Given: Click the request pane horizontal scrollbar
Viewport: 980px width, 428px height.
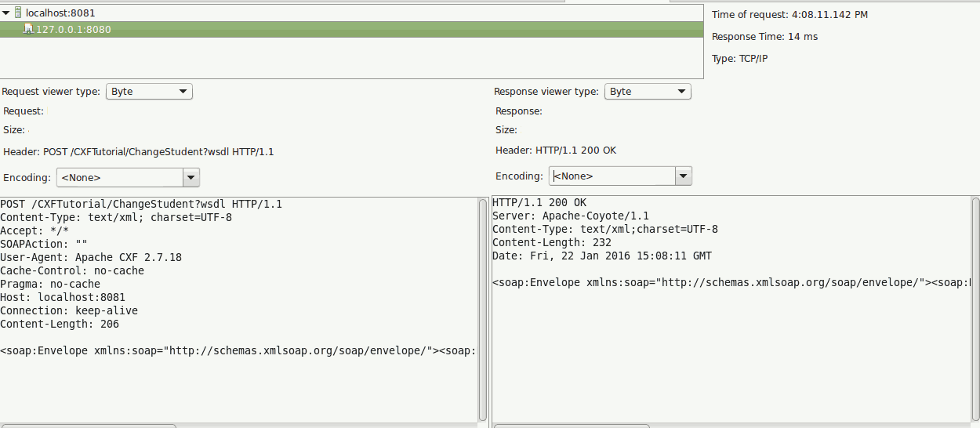Looking at the screenshot, I should (89, 426).
